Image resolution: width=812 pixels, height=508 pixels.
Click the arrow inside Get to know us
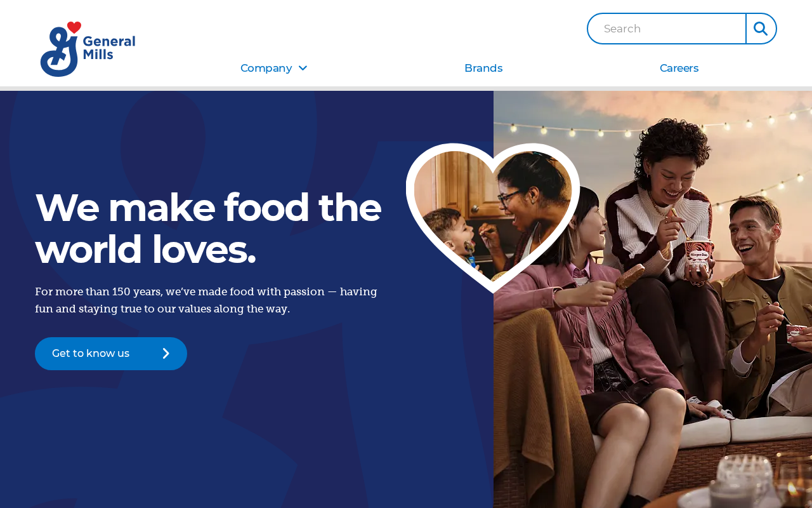click(x=166, y=354)
